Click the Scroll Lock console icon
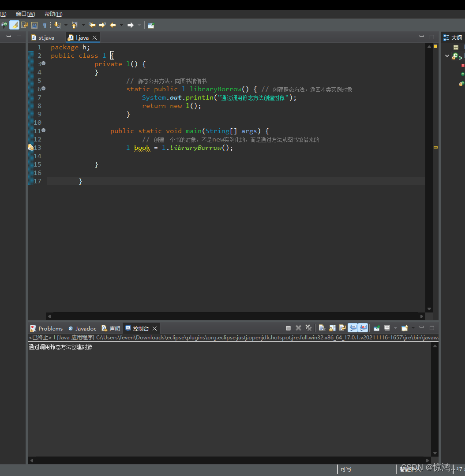The height and width of the screenshot is (476, 465). 332,328
